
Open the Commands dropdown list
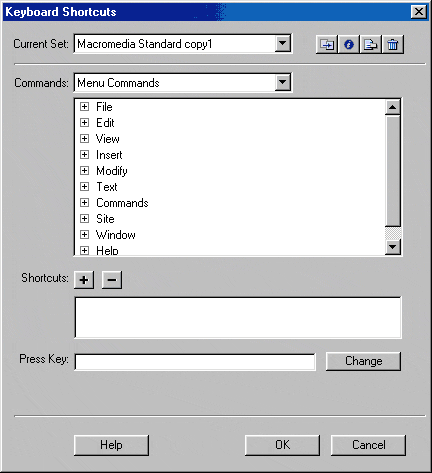pos(282,82)
